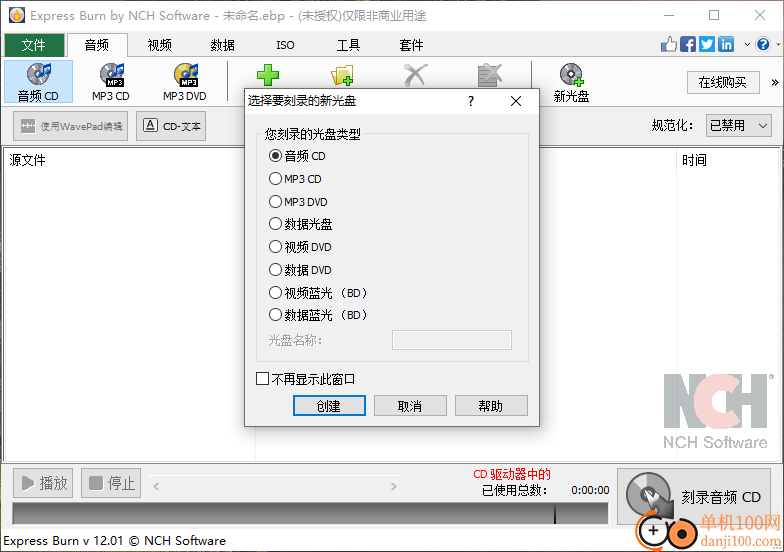Screen dimensions: 784x552
Task: Click the 创建 button in dialog
Action: pos(329,406)
